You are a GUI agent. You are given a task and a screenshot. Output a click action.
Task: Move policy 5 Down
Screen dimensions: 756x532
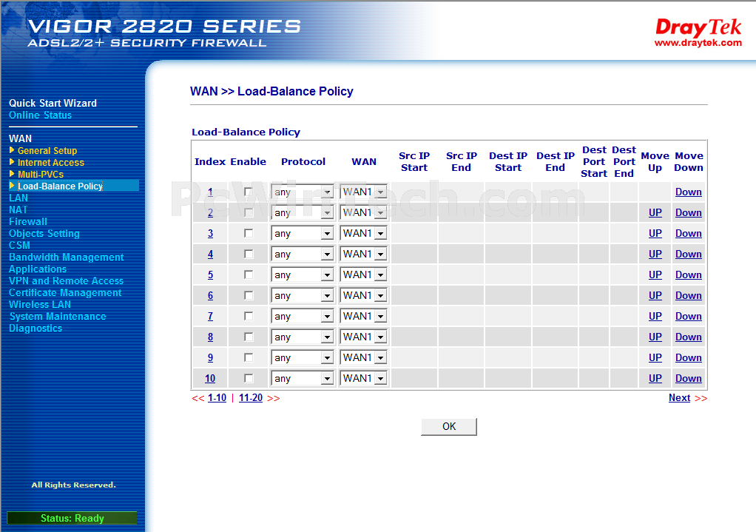(x=688, y=275)
